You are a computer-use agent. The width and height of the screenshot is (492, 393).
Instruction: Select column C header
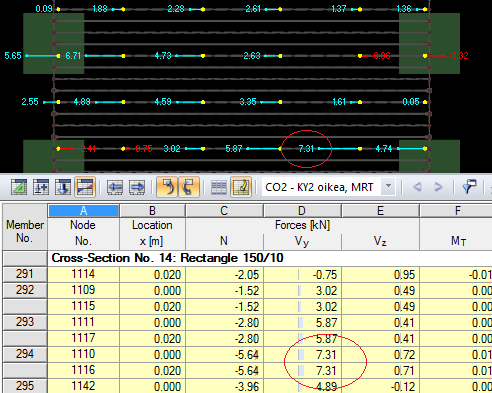(x=224, y=211)
